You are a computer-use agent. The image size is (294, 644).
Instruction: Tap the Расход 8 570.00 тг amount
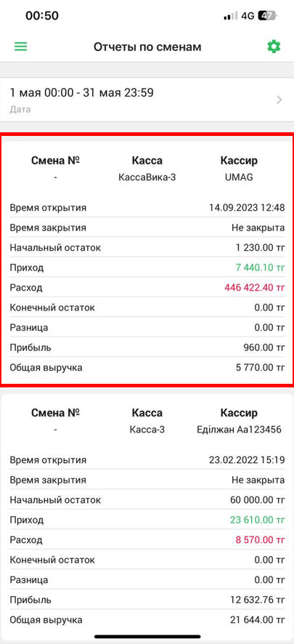coord(260,539)
